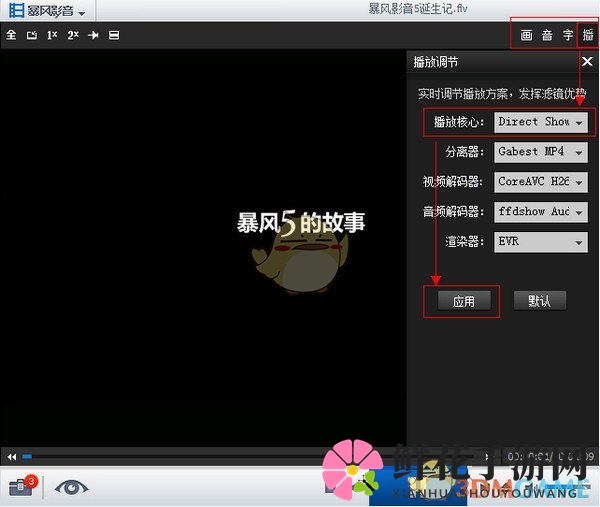Toggle the eye protection icon
600x507 pixels.
pos(71,487)
